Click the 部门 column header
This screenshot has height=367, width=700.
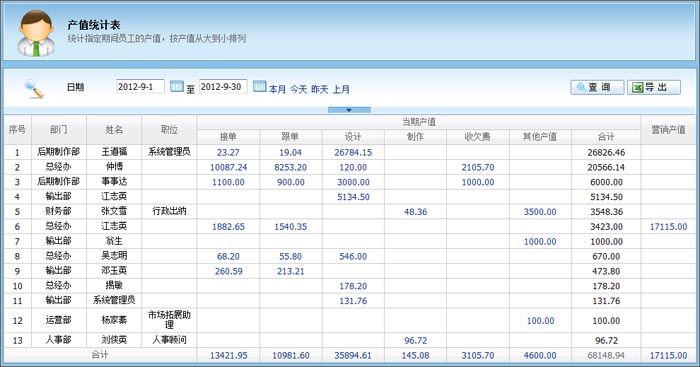[x=59, y=129]
